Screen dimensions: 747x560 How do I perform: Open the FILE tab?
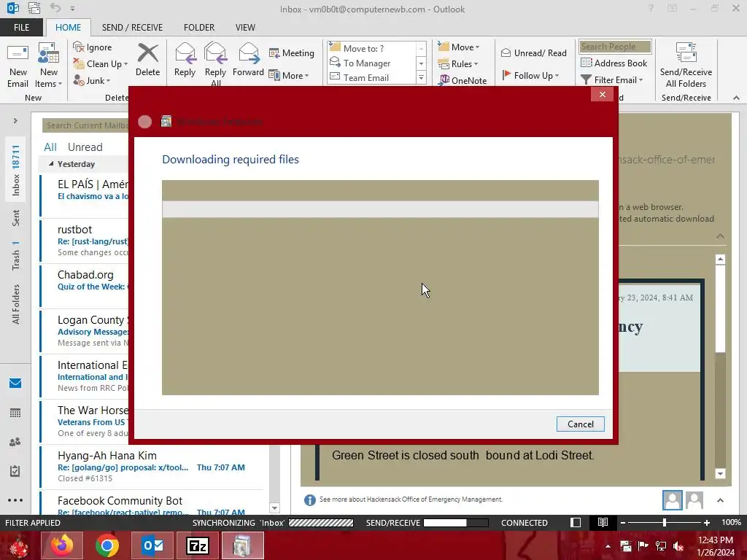[x=21, y=28]
